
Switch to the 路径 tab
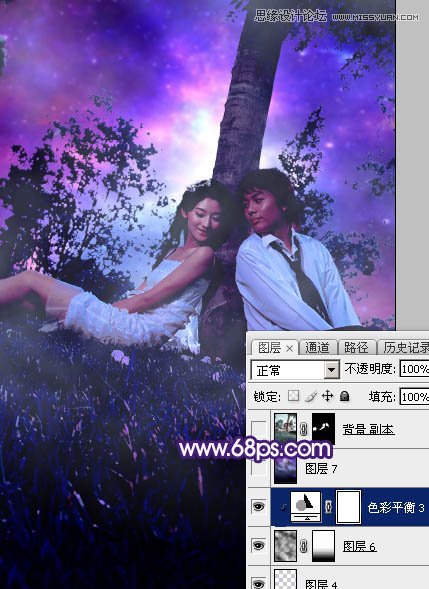tap(356, 348)
